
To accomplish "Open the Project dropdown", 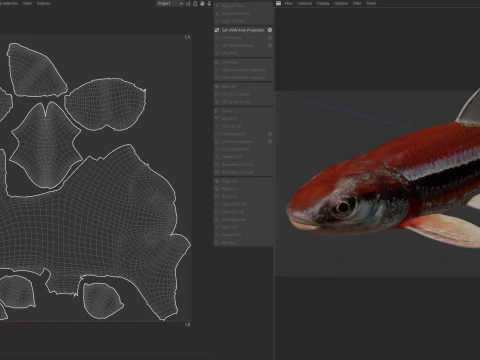I will 170,3.
